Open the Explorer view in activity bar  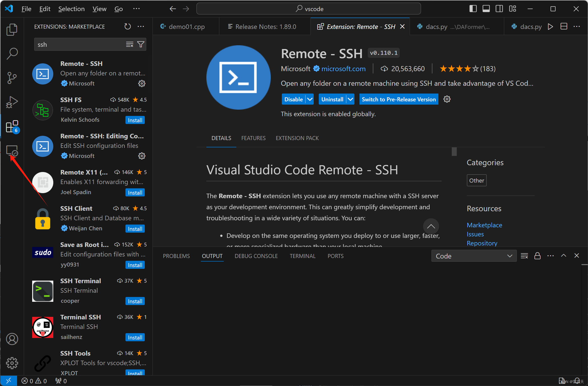click(x=12, y=29)
